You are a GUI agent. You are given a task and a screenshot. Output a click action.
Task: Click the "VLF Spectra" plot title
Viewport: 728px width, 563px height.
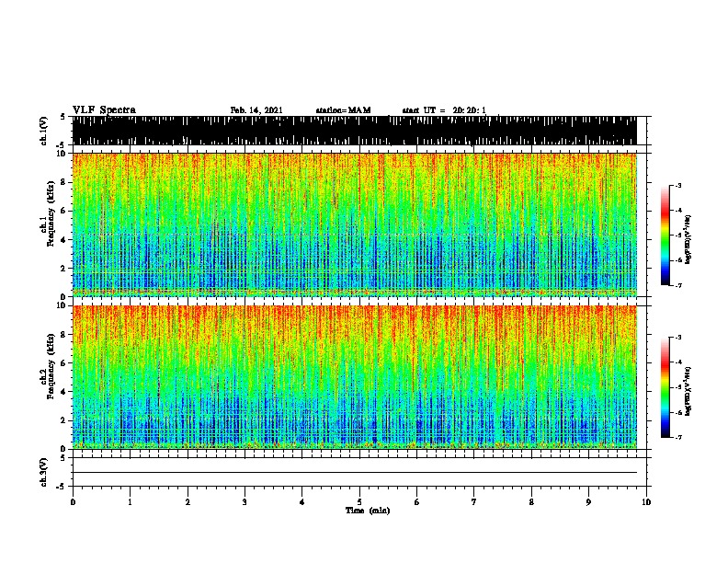point(104,110)
